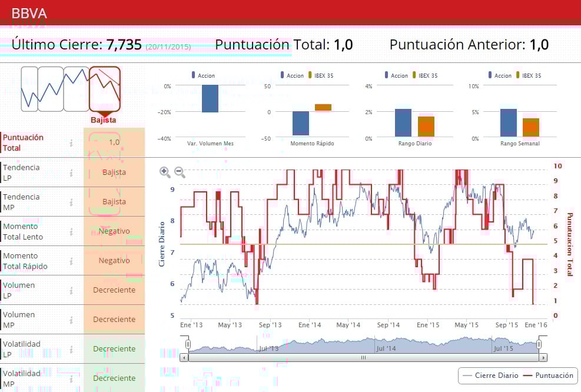
Task: Toggle IBEX 35 legend in Rango Semanal chart
Action: point(529,75)
